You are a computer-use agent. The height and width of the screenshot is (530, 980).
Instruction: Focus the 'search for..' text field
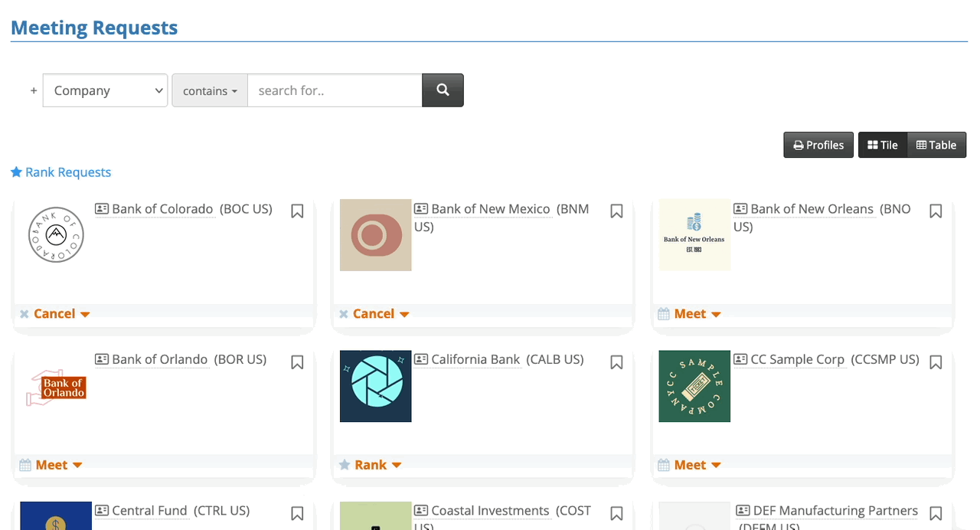(335, 90)
